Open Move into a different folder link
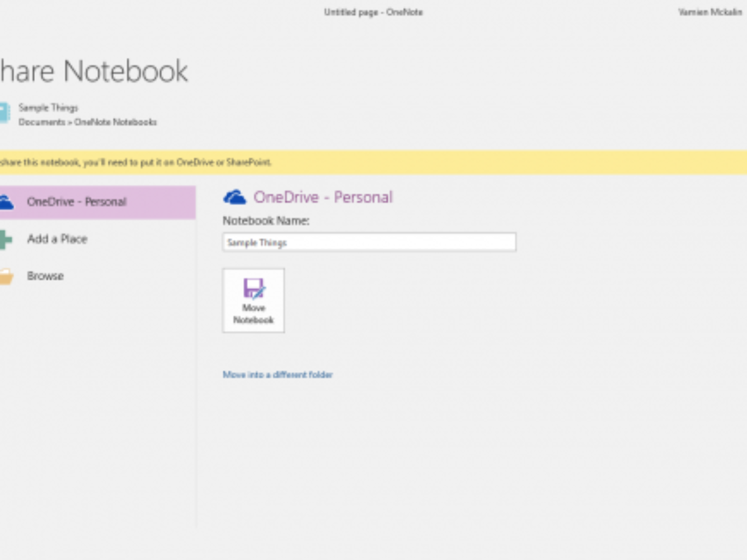This screenshot has height=560, width=747. pyautogui.click(x=278, y=375)
